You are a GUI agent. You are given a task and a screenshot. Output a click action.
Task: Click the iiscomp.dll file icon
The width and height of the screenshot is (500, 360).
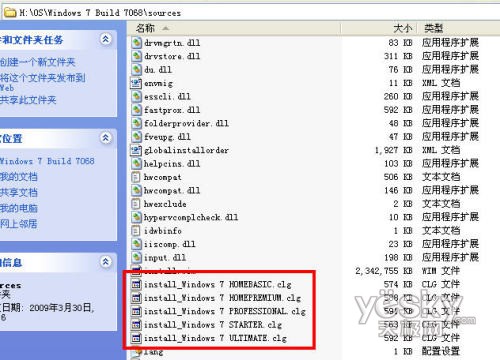[136, 244]
